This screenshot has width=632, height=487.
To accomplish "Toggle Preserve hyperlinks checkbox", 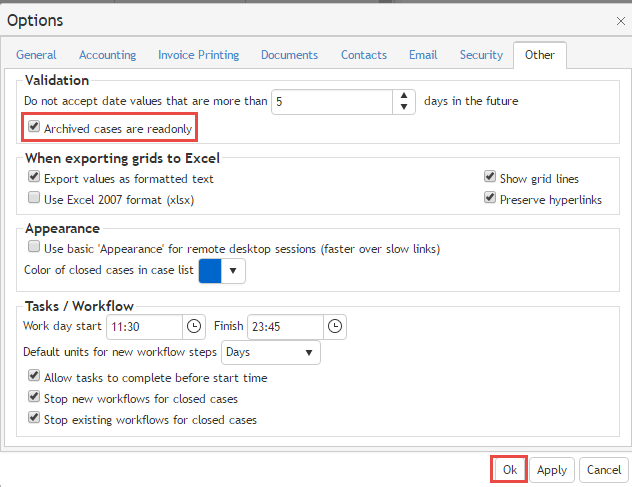I will [x=490, y=198].
